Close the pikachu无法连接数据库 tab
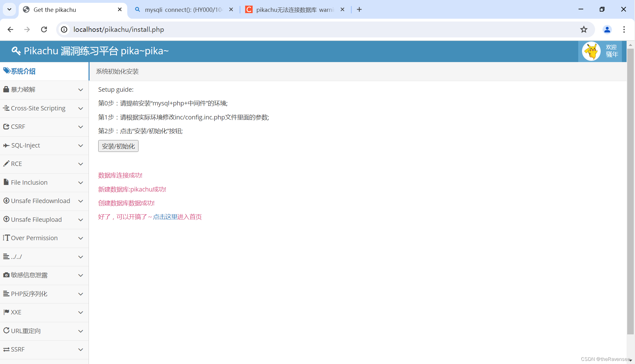The width and height of the screenshot is (635, 364). (x=342, y=10)
